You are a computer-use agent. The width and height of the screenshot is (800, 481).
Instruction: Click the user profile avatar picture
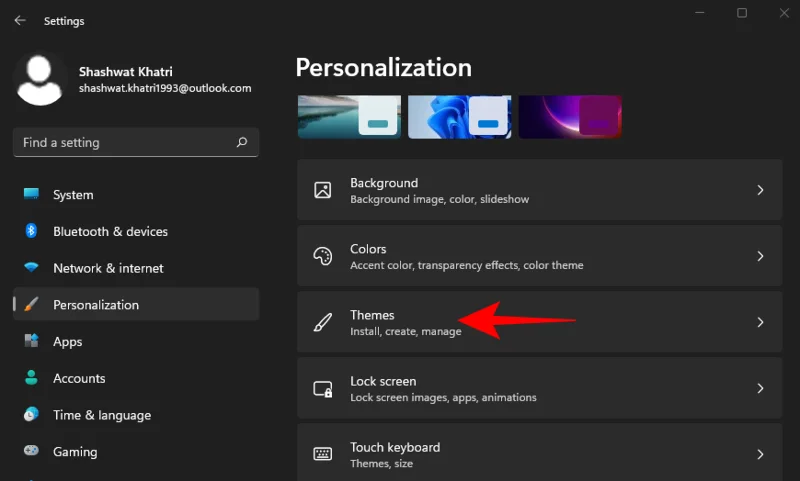(39, 80)
